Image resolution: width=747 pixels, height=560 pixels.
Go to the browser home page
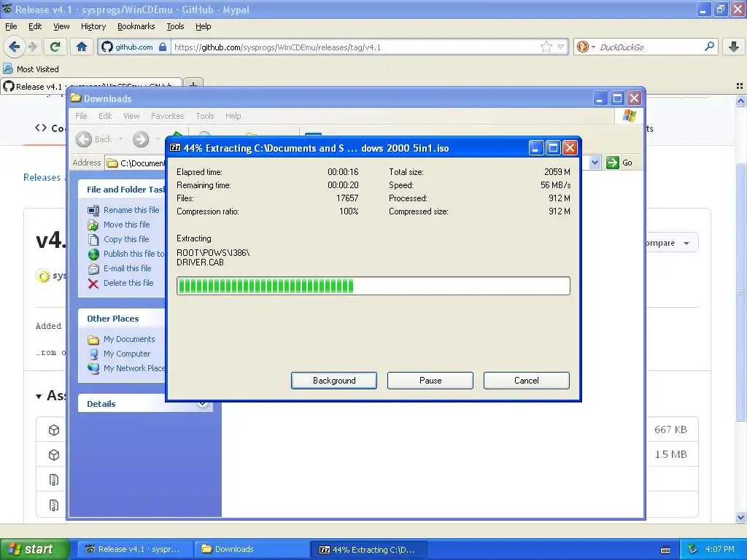coord(82,47)
